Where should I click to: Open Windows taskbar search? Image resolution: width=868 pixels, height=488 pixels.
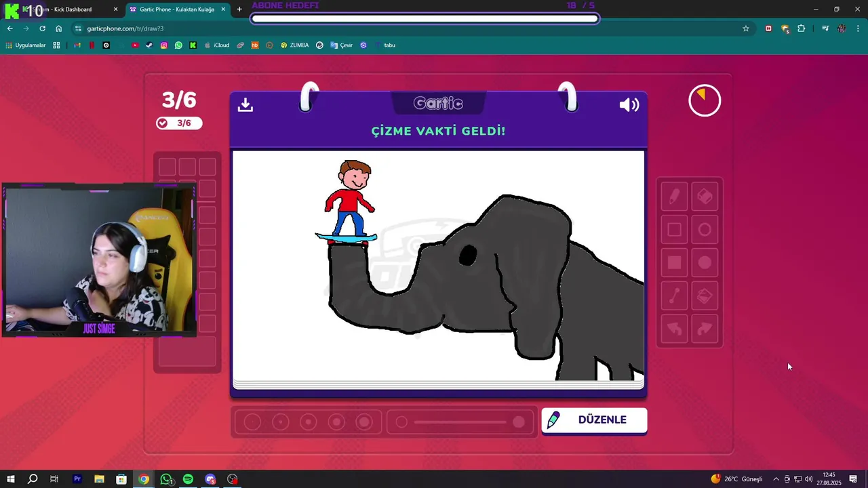click(x=32, y=479)
